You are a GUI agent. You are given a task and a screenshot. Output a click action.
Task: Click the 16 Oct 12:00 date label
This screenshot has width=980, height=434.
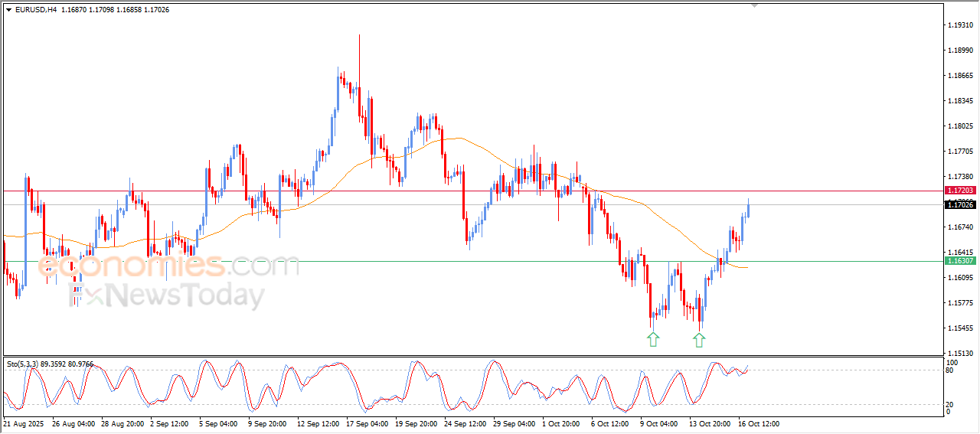pyautogui.click(x=758, y=423)
